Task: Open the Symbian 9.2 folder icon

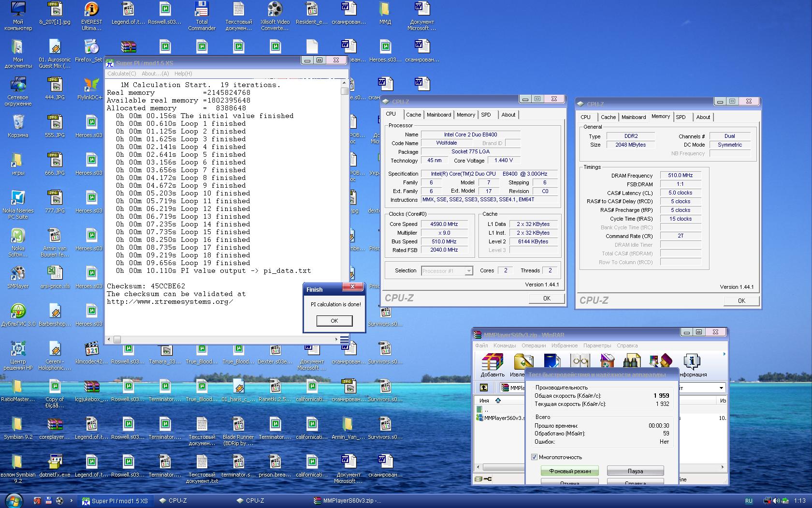Action: click(18, 428)
